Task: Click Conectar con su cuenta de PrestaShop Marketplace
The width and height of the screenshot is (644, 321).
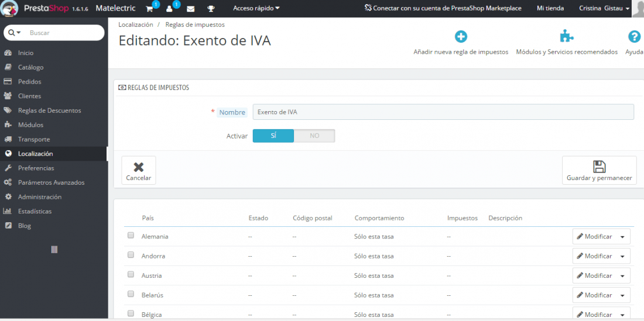Action: (x=443, y=8)
